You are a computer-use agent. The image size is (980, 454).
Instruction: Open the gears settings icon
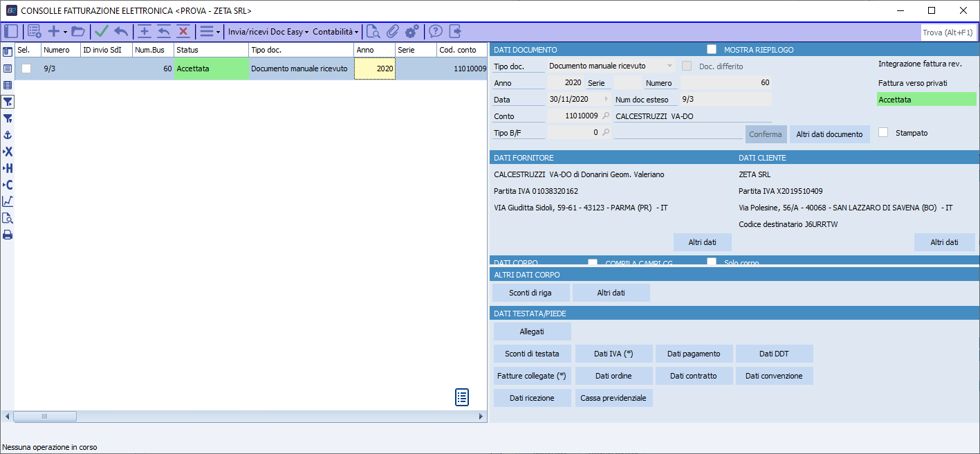pos(412,31)
